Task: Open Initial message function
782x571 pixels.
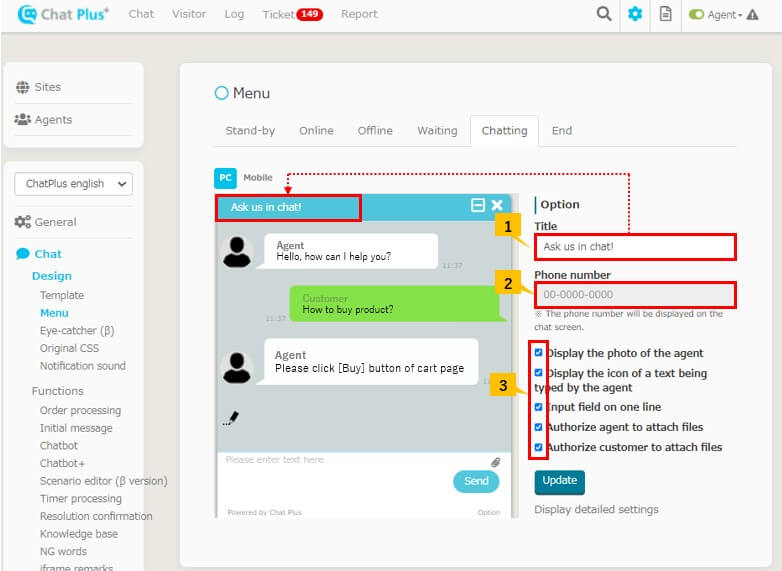Action: tap(76, 428)
